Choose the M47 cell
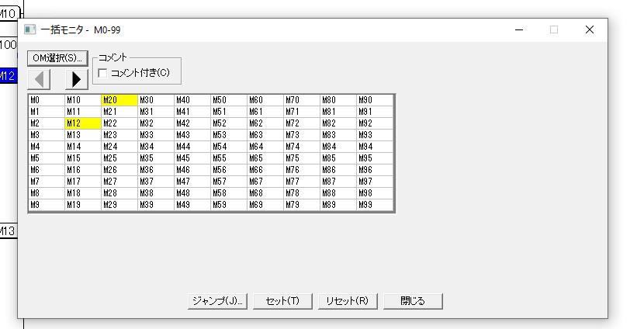The image size is (644, 329). pos(192,181)
